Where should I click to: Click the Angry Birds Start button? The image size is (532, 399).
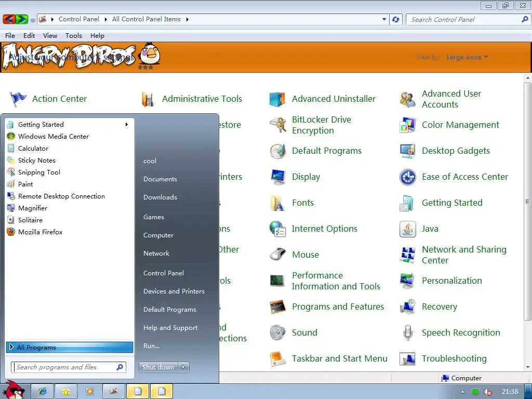click(x=14, y=390)
